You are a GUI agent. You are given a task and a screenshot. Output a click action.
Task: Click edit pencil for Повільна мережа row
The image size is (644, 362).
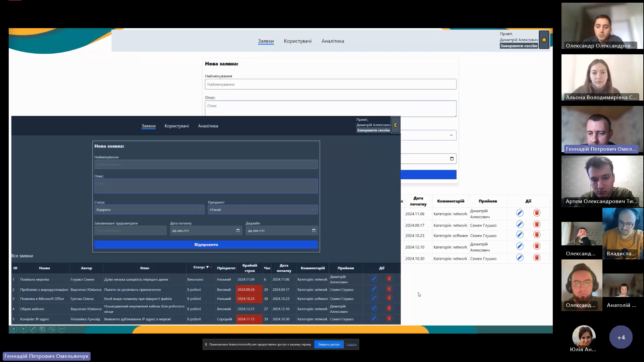point(374,279)
